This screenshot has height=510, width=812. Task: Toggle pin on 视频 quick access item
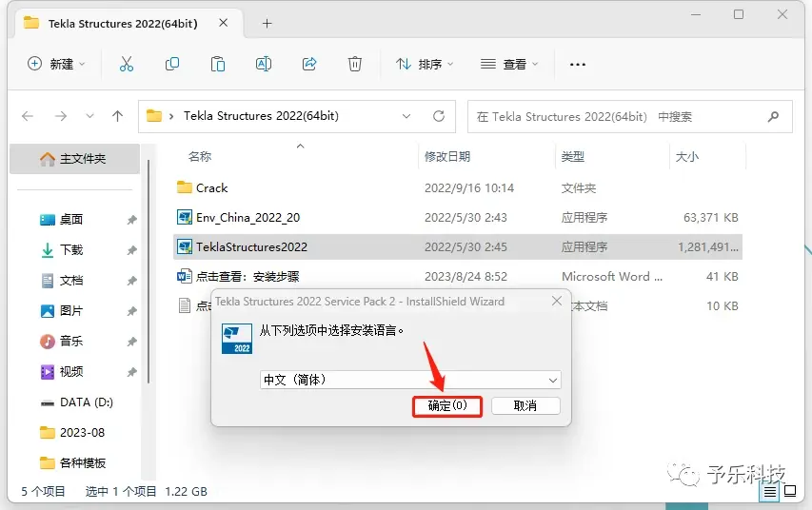click(131, 372)
